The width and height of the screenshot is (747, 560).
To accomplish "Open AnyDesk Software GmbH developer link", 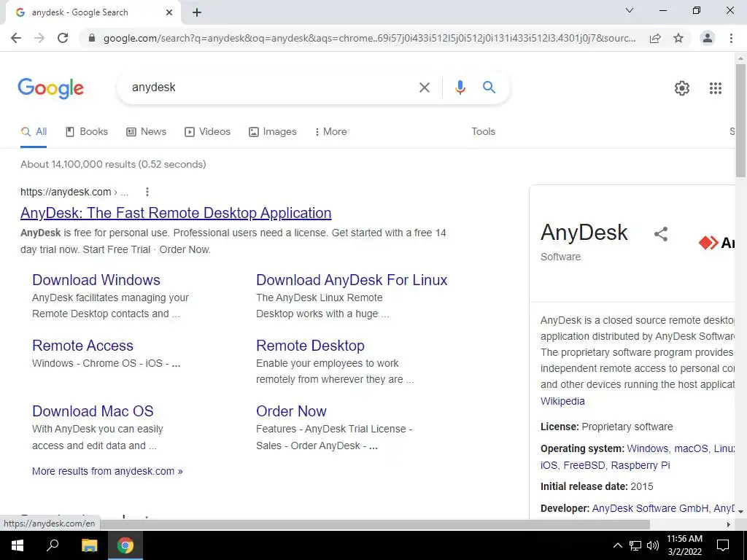I will pyautogui.click(x=650, y=508).
